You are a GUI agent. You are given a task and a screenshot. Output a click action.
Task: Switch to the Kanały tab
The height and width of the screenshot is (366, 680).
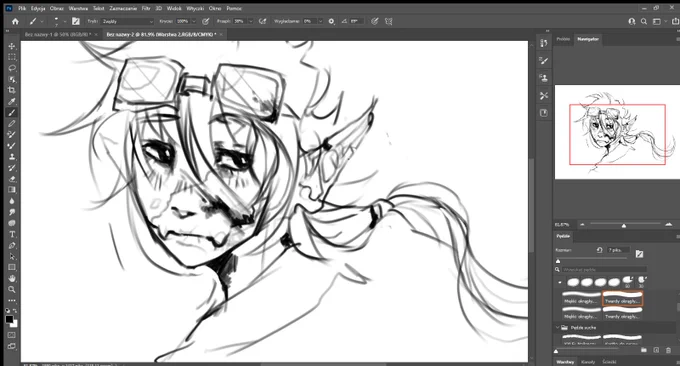588,362
